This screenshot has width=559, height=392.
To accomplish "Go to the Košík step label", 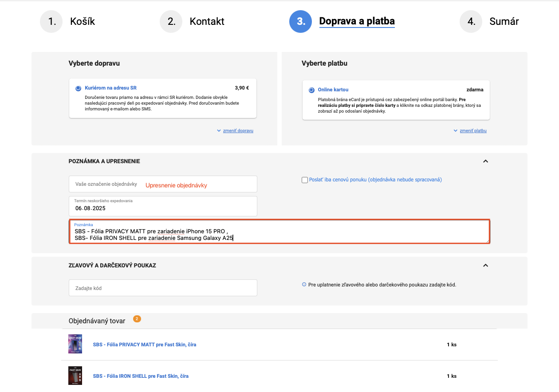I will coord(83,22).
